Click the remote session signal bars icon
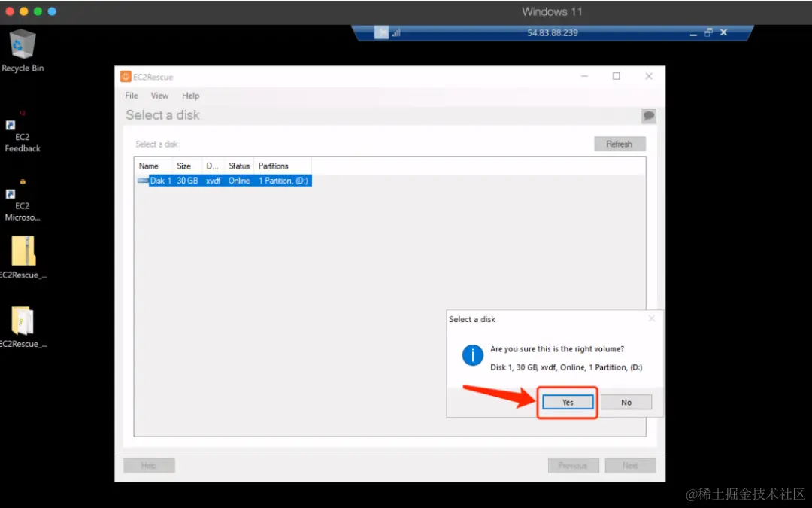The height and width of the screenshot is (508, 812). click(396, 32)
